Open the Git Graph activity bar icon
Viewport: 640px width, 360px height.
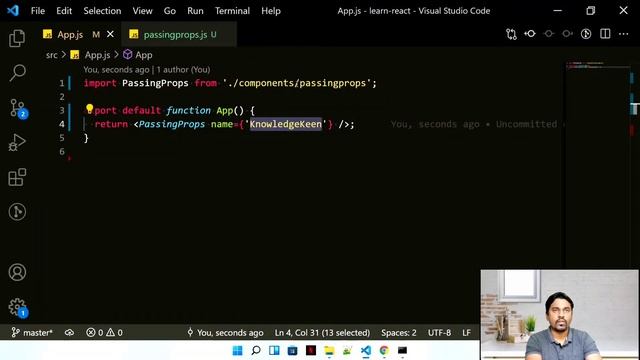click(x=17, y=212)
